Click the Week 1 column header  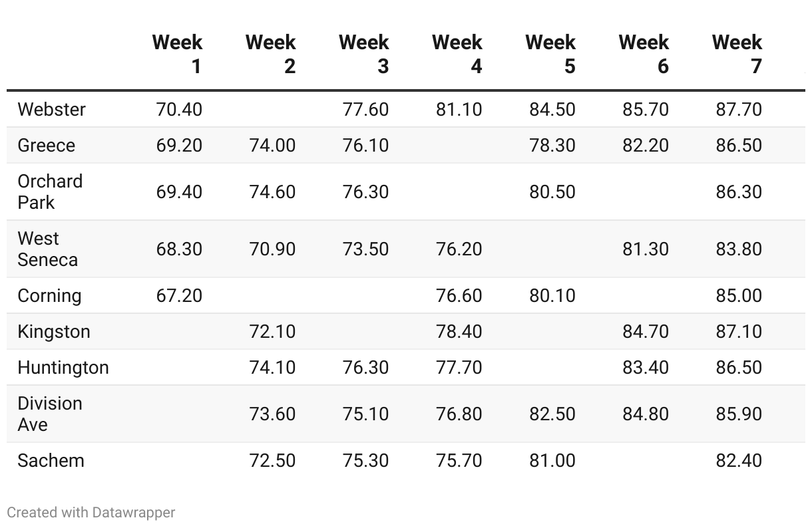pos(177,54)
